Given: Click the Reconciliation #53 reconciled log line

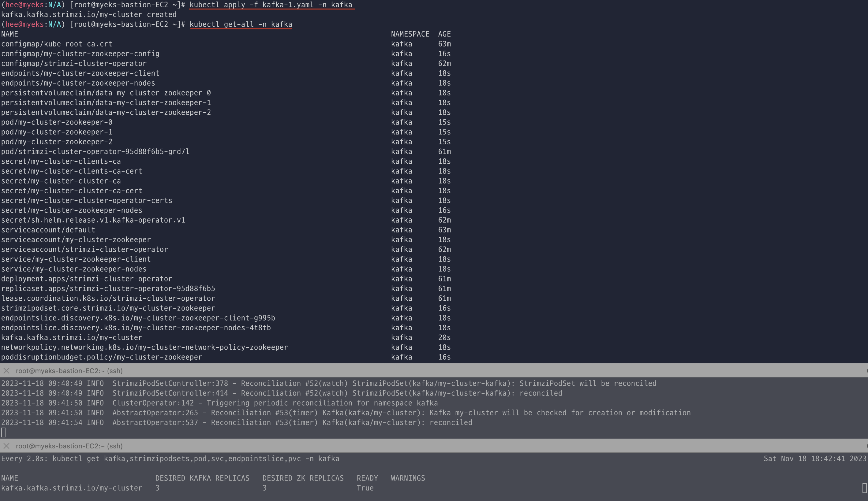Looking at the screenshot, I should point(237,423).
